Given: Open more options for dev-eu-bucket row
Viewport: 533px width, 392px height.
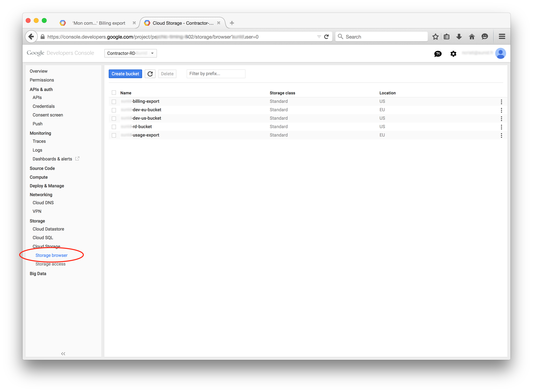Looking at the screenshot, I should 501,110.
